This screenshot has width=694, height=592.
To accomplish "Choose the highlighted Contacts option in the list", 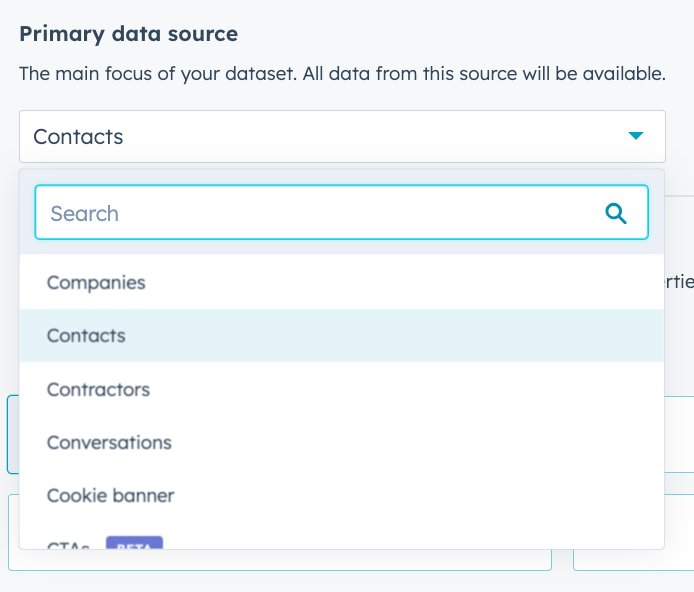I will (86, 336).
